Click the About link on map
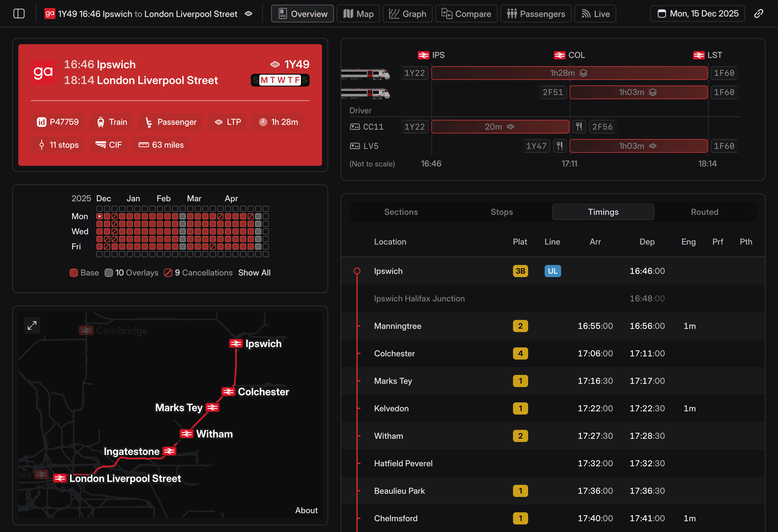The width and height of the screenshot is (778, 532). (x=306, y=510)
